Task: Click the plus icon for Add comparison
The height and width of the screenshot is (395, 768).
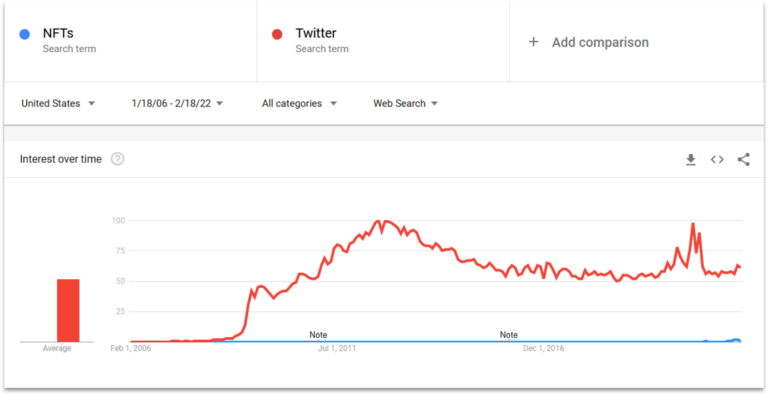Action: point(533,42)
